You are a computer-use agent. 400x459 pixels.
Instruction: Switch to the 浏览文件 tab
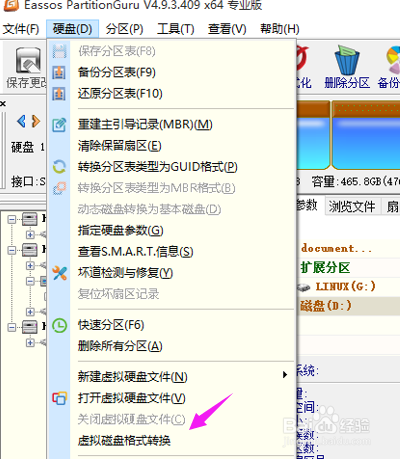coord(352,207)
